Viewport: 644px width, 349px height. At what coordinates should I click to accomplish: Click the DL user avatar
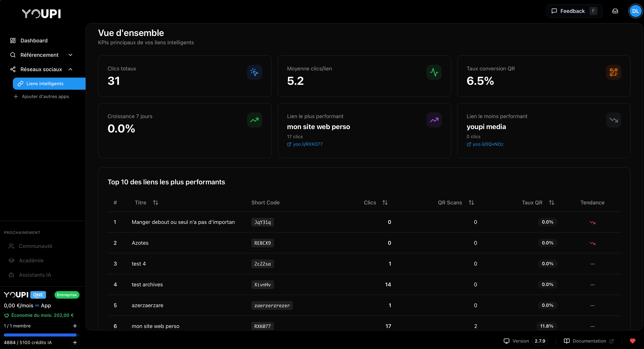pyautogui.click(x=635, y=11)
